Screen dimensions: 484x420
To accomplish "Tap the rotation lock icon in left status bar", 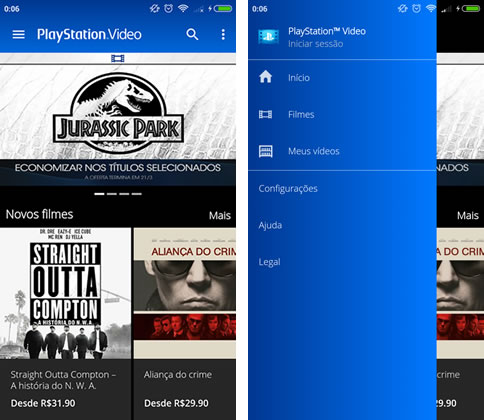I will (154, 8).
